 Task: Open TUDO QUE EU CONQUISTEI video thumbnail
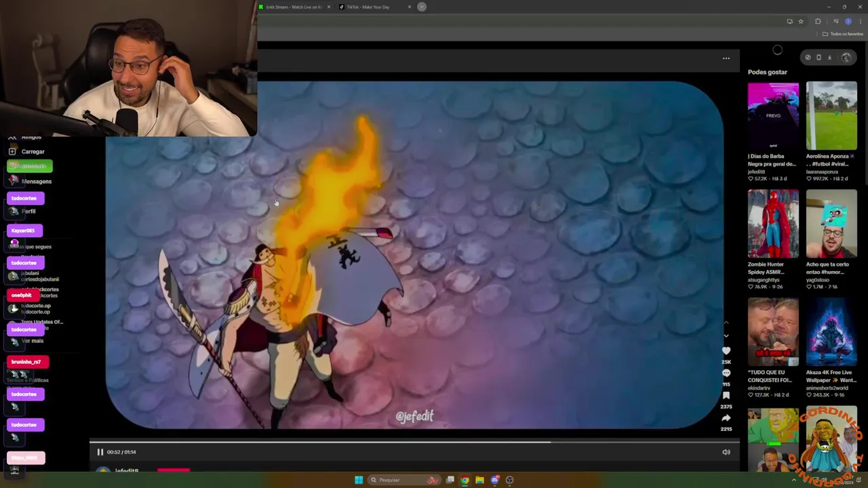(x=773, y=331)
